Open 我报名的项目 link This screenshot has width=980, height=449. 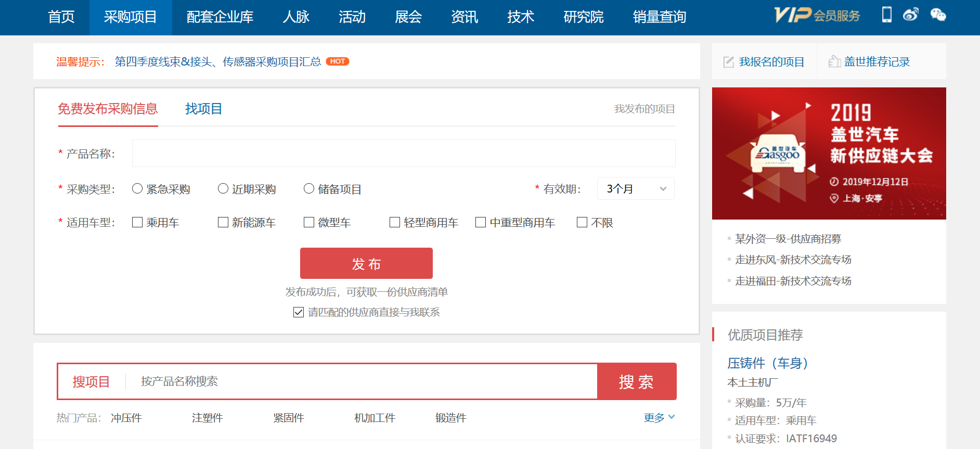pyautogui.click(x=771, y=62)
